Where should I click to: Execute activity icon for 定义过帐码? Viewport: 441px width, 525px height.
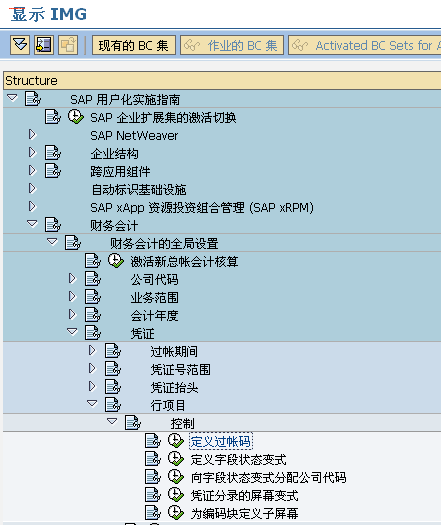coord(176,441)
